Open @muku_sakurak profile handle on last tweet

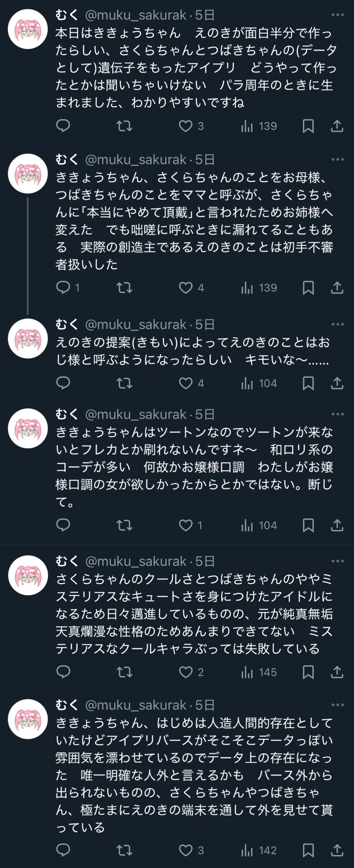click(x=136, y=705)
